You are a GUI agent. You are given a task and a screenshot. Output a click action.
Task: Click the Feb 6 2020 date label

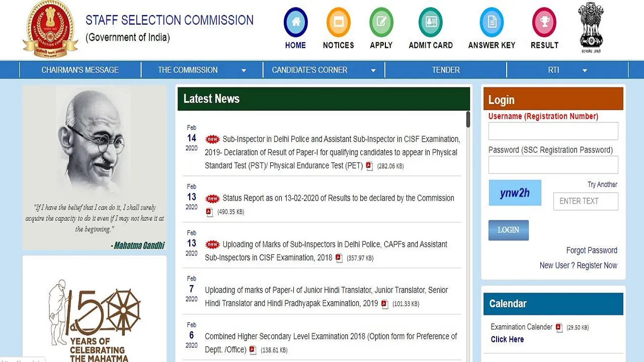(192, 335)
